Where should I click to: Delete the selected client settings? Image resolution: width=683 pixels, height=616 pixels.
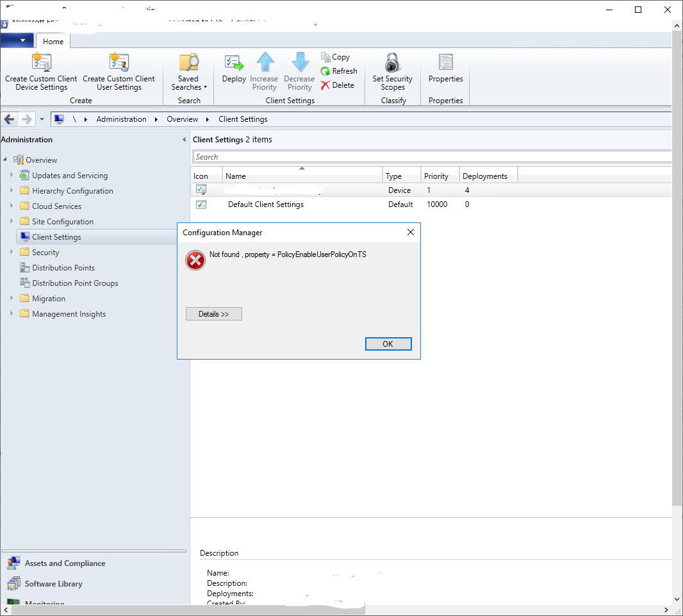[x=337, y=85]
